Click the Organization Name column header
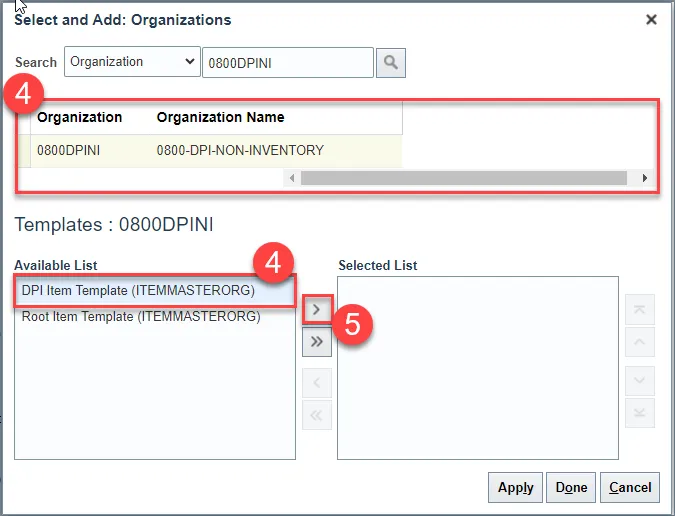The width and height of the screenshot is (675, 516). point(220,117)
